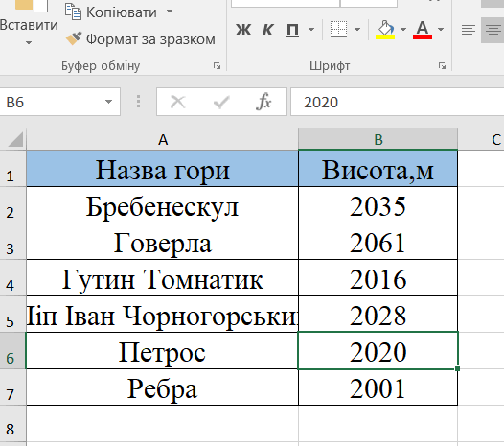Select row 5 header
Screen dimensions: 504x446
(12, 314)
